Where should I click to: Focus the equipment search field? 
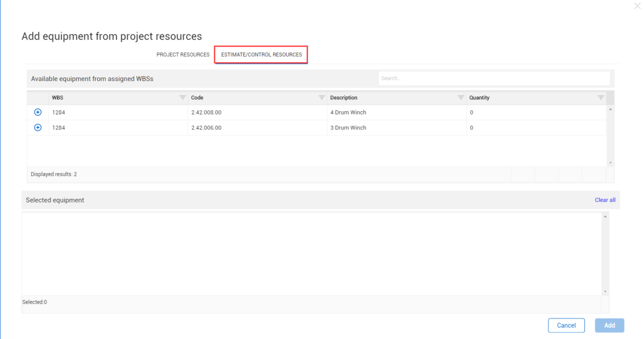tap(494, 78)
